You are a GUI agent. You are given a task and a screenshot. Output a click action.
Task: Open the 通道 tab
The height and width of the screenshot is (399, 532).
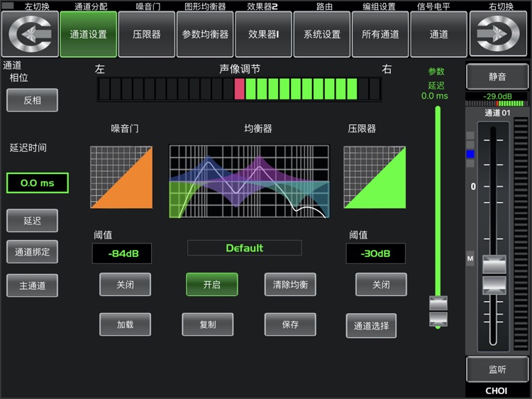click(438, 34)
